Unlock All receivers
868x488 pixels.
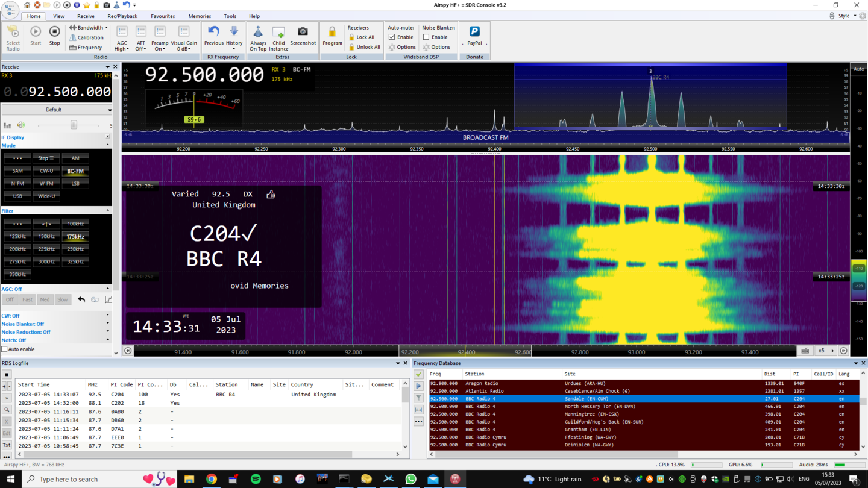(x=364, y=47)
